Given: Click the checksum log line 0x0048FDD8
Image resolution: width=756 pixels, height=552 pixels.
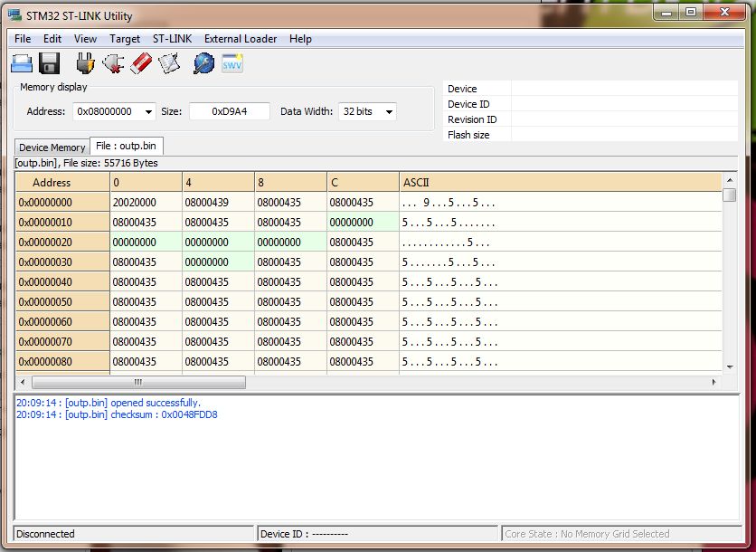Looking at the screenshot, I should [117, 414].
